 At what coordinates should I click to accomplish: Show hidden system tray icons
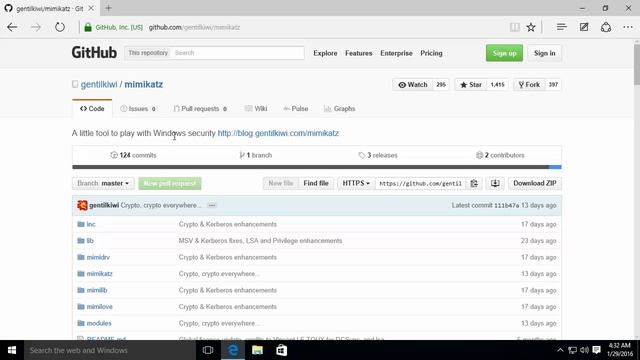(x=560, y=350)
